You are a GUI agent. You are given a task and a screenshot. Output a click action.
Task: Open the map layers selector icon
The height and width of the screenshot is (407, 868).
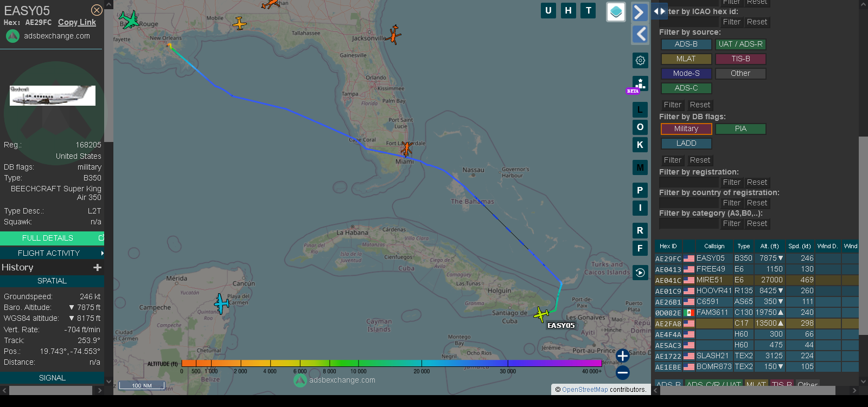616,12
